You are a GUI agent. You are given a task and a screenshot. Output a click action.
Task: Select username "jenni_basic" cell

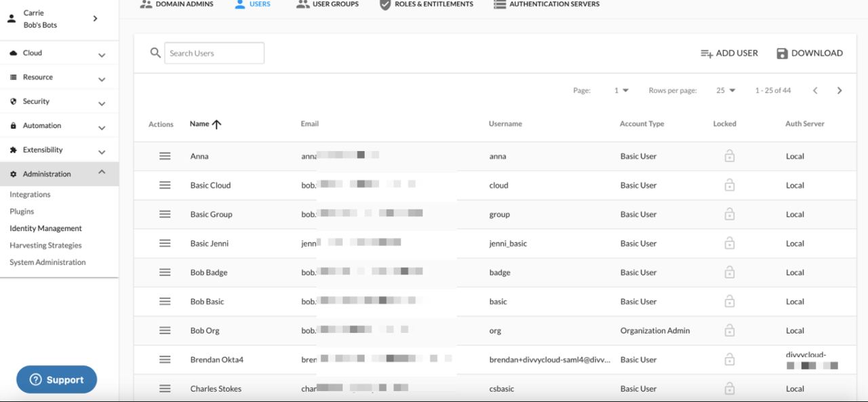point(508,243)
